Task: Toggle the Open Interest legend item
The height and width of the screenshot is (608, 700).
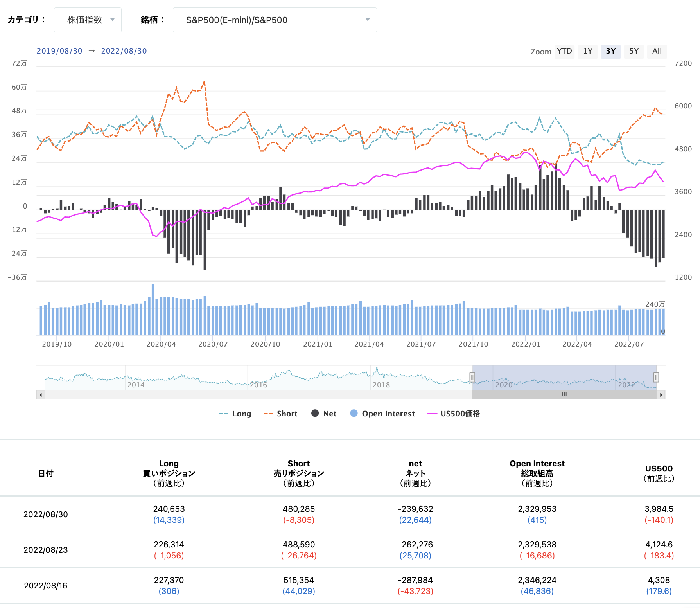Action: [382, 414]
